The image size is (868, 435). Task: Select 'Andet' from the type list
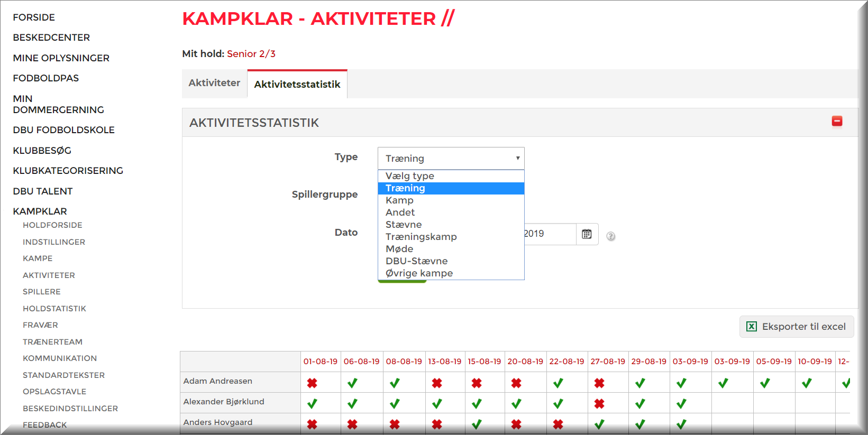point(451,212)
